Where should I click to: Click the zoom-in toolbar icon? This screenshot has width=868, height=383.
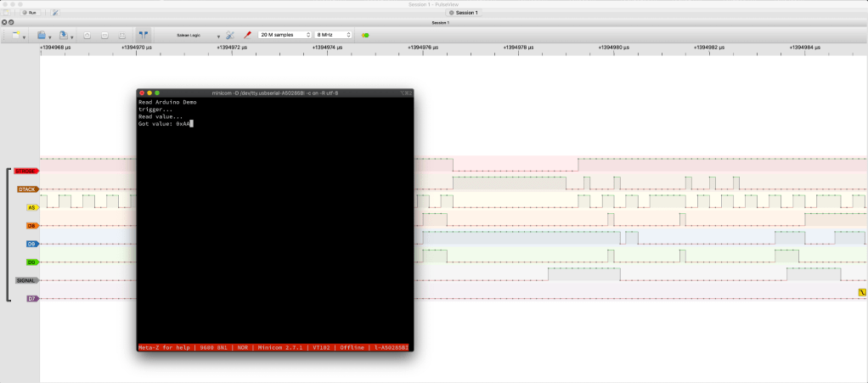[87, 36]
